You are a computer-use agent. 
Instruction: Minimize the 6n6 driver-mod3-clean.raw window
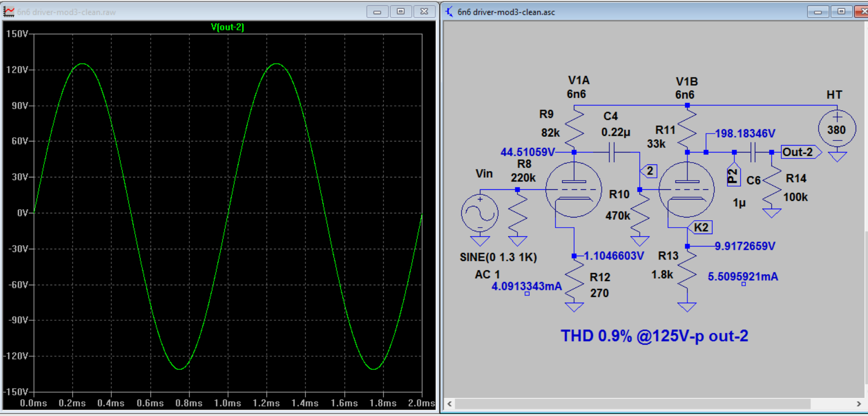377,12
